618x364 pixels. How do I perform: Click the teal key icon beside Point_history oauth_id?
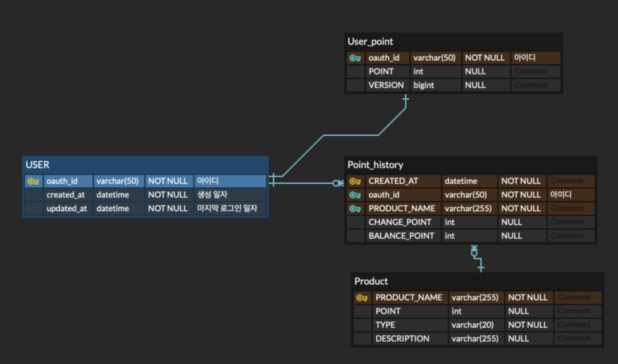click(355, 195)
